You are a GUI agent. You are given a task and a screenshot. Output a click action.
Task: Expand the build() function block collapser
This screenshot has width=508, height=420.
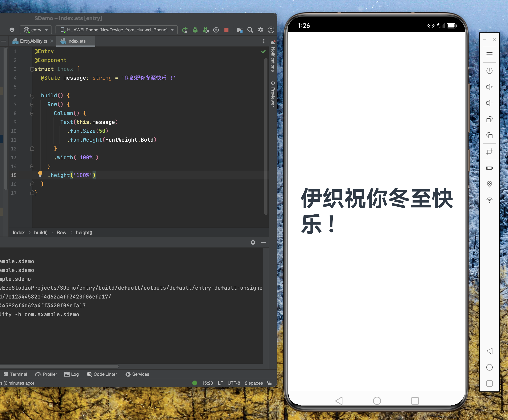tap(32, 95)
